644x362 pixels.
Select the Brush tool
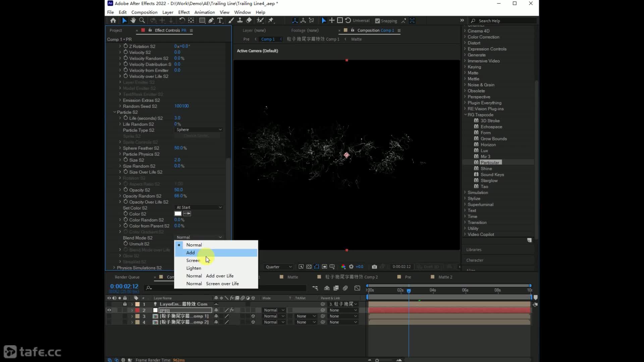pyautogui.click(x=231, y=20)
